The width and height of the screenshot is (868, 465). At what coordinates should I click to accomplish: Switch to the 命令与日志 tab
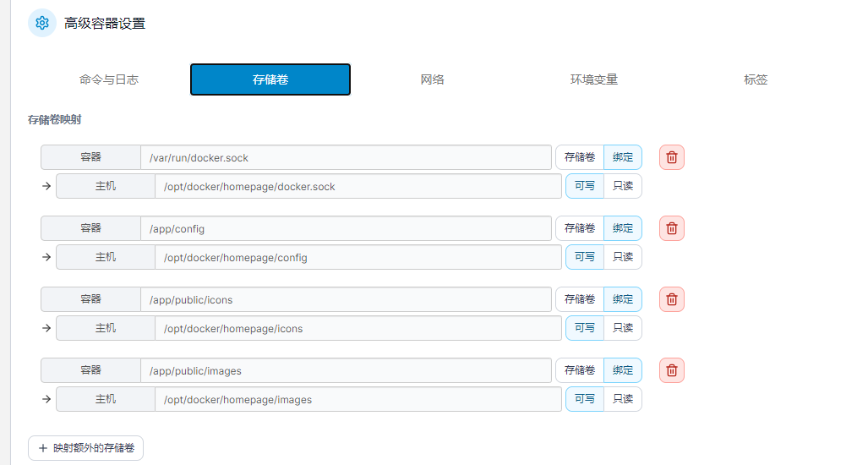click(108, 79)
